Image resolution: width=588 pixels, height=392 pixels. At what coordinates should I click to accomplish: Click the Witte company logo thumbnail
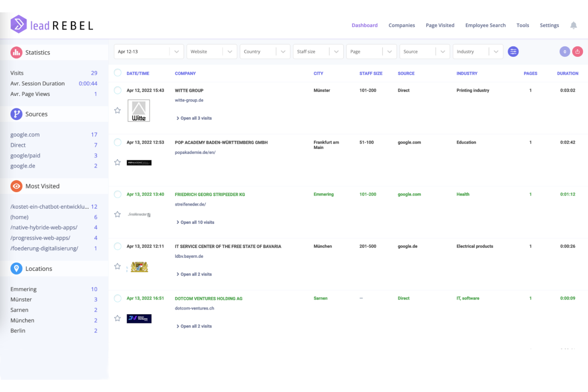click(139, 110)
